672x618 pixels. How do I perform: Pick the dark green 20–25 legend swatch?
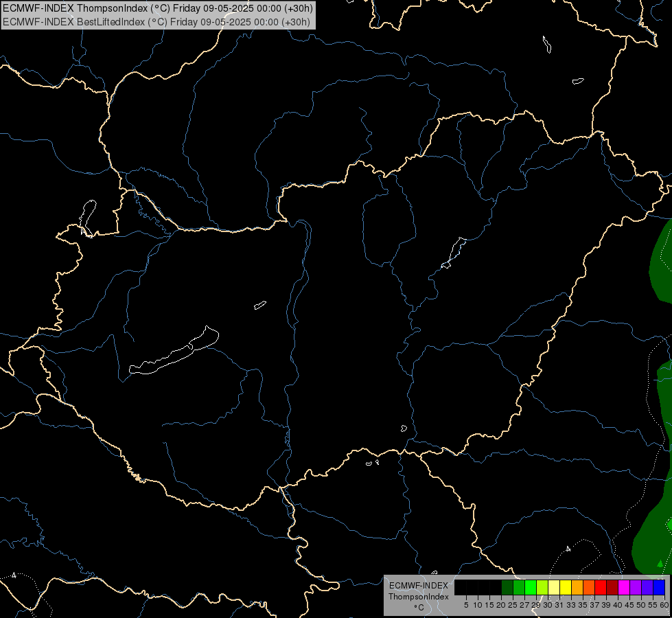click(507, 588)
